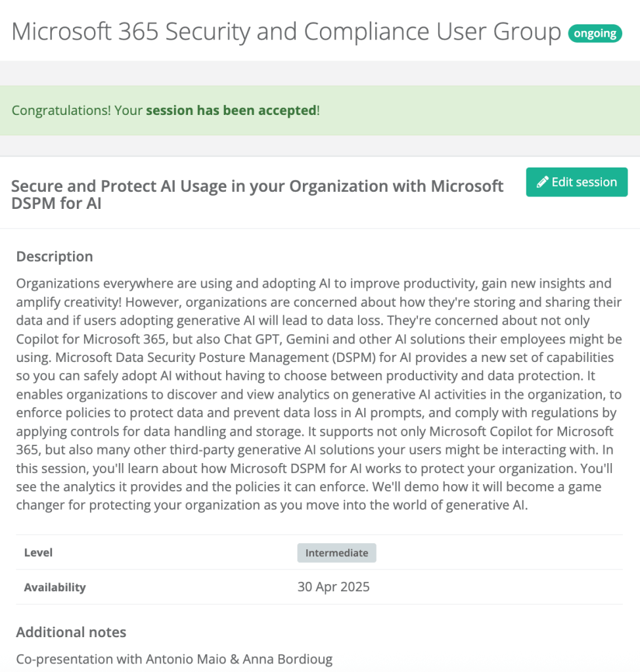Click the Description heading
640x672 pixels.
click(55, 256)
